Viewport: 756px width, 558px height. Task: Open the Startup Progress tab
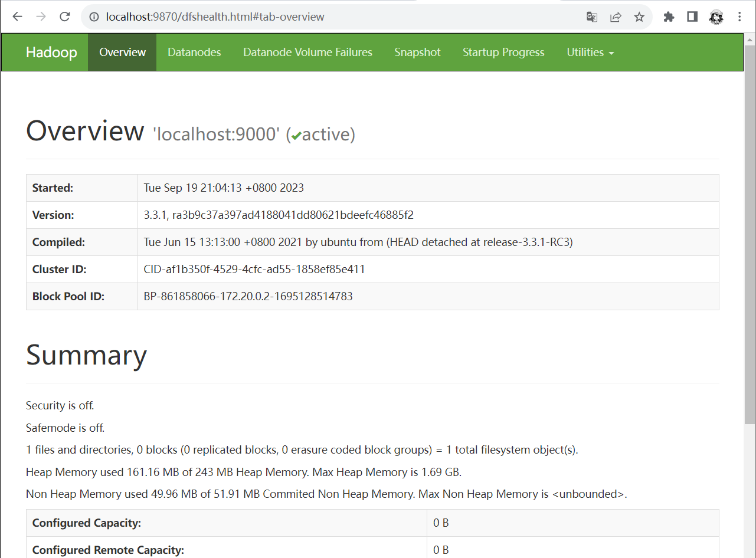click(x=503, y=52)
